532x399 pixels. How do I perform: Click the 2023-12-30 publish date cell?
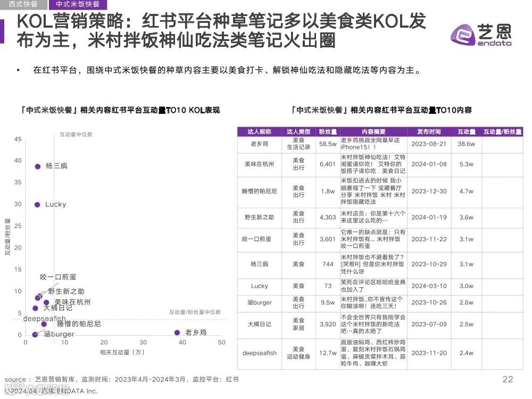tap(429, 192)
